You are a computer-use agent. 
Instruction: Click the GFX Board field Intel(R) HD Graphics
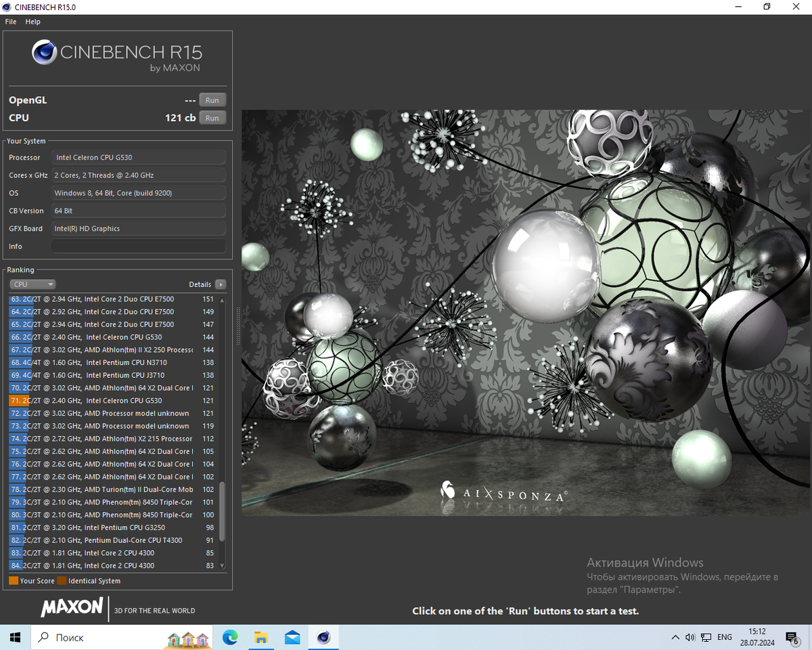[x=139, y=229]
